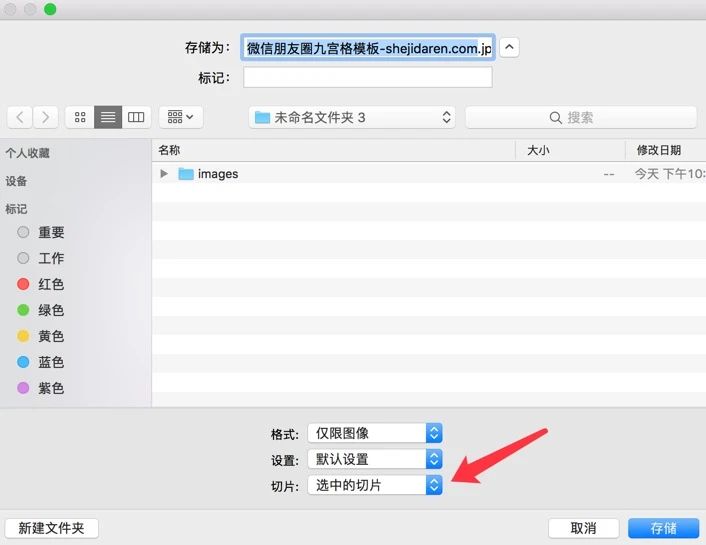Select the images folder row
Viewport: 706px width, 545px height.
(x=429, y=173)
